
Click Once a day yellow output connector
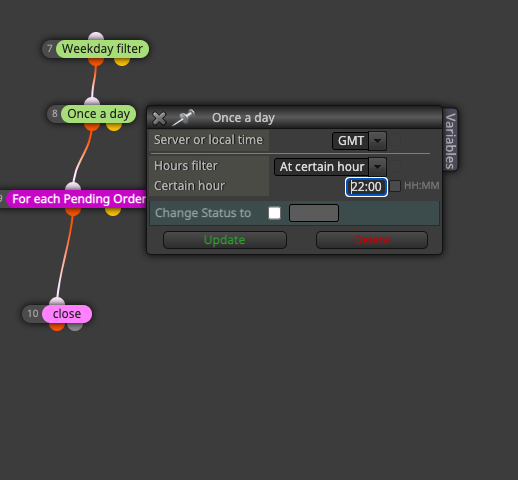tap(114, 127)
